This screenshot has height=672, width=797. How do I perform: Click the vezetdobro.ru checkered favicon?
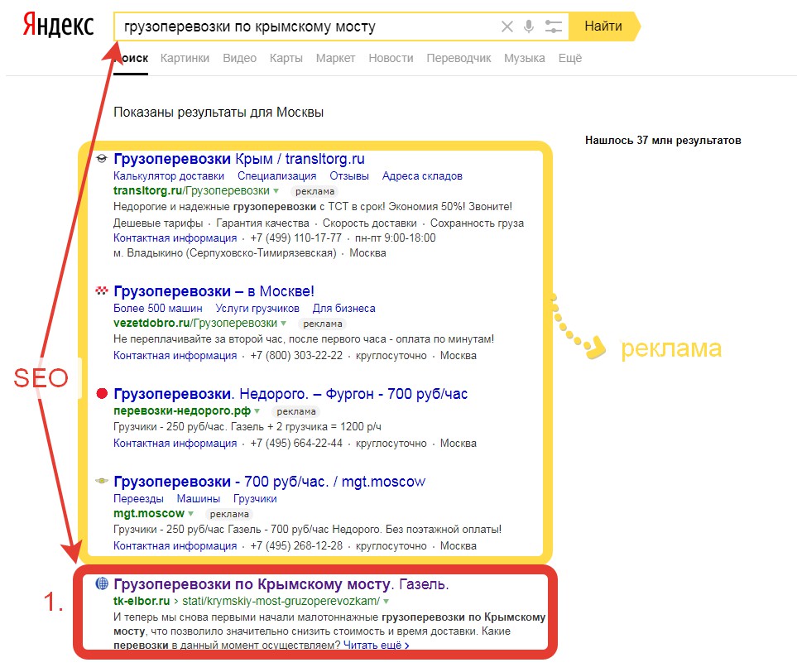(102, 290)
